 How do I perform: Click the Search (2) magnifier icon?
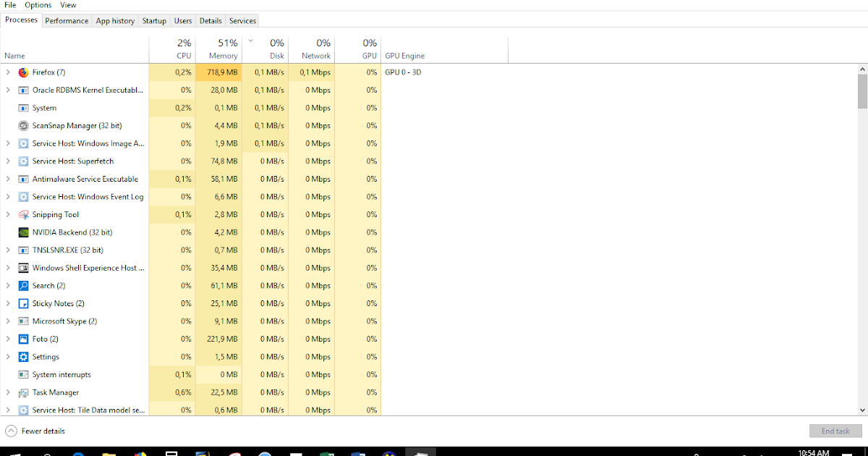tap(23, 286)
